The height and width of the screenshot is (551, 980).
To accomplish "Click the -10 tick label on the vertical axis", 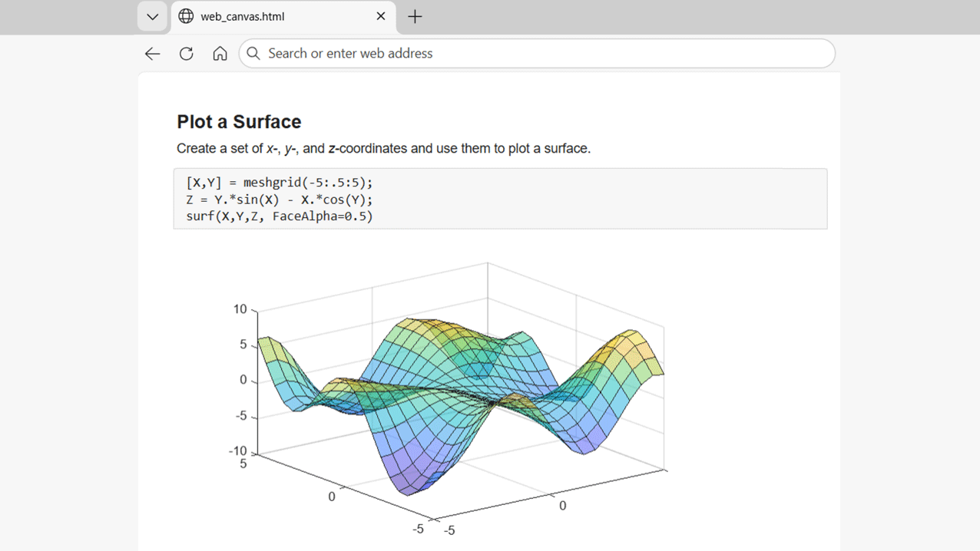I will (238, 451).
